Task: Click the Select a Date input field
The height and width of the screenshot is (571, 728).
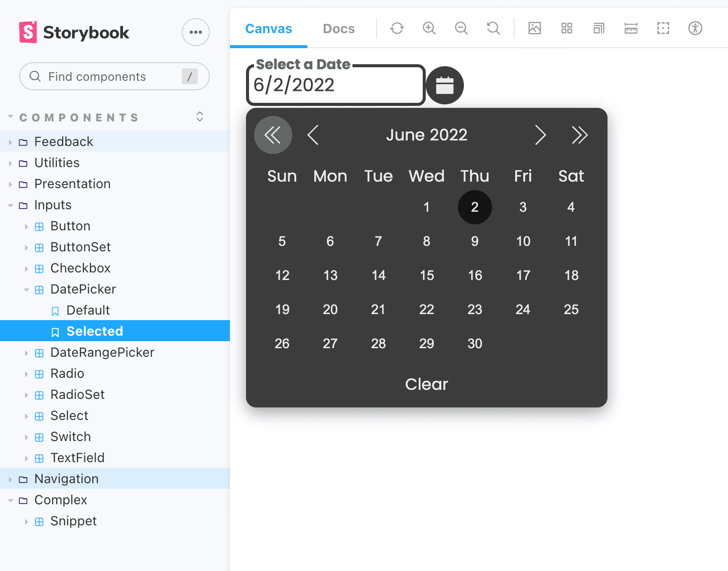Action: click(x=335, y=85)
